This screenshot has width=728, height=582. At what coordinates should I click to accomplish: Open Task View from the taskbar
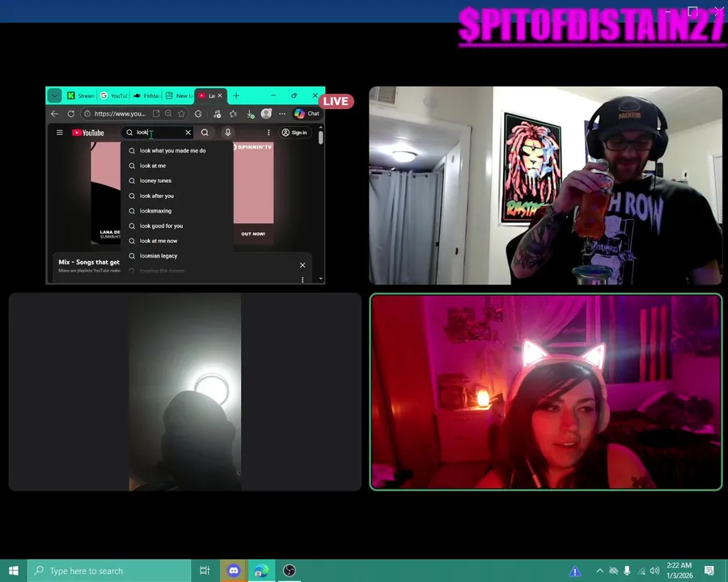[x=205, y=571]
